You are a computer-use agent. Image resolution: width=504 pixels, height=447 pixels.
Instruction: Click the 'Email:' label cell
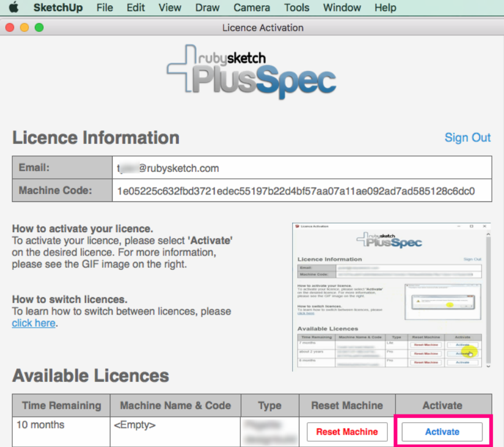coord(62,168)
